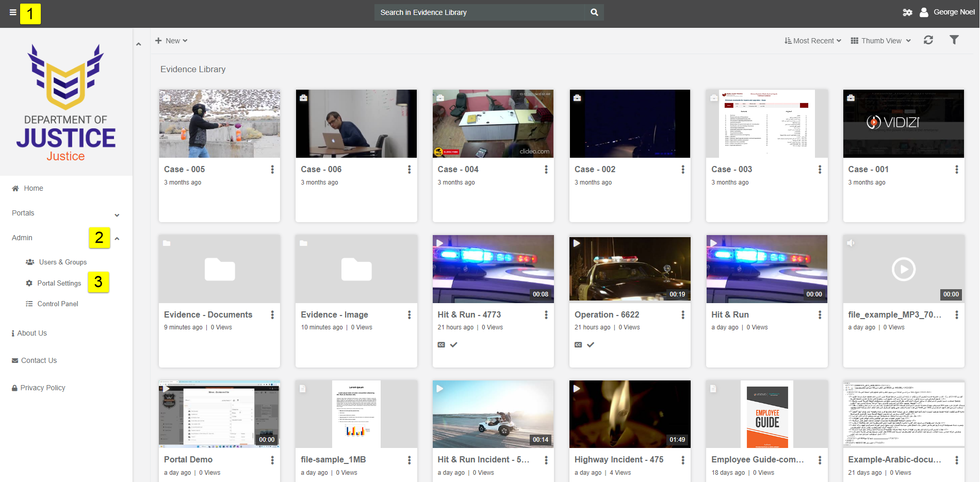Collapse the Admin section chevron
980x482 pixels.
pos(117,239)
